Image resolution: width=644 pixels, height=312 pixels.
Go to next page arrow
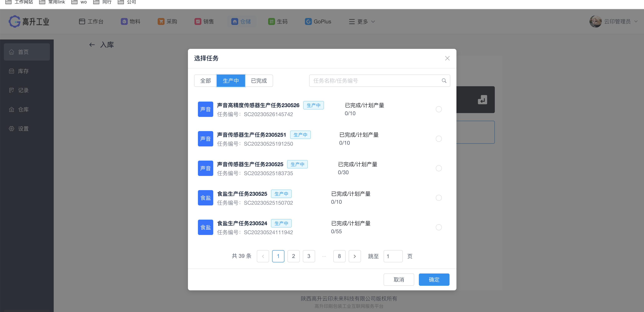(354, 256)
